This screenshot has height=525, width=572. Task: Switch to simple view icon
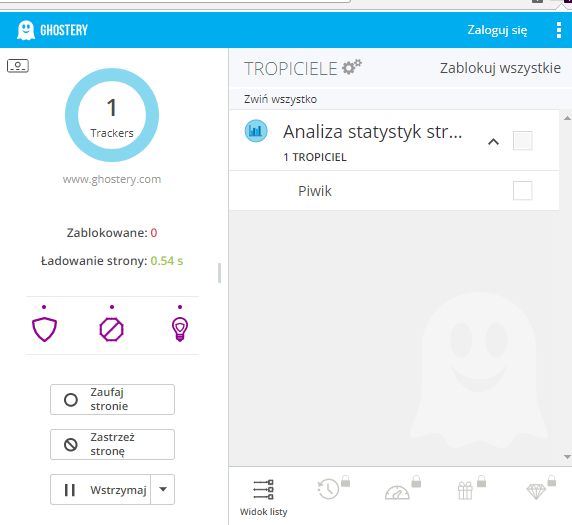[18, 66]
